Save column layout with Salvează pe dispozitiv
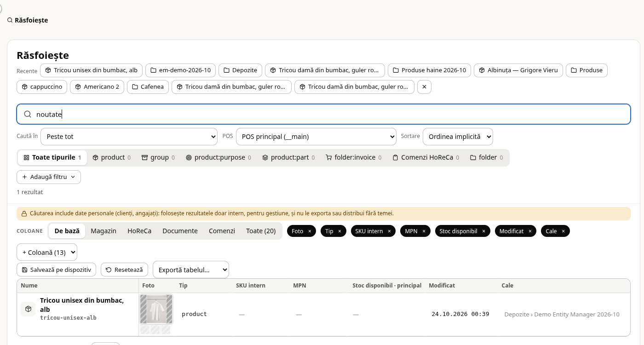The image size is (644, 345). 56,270
